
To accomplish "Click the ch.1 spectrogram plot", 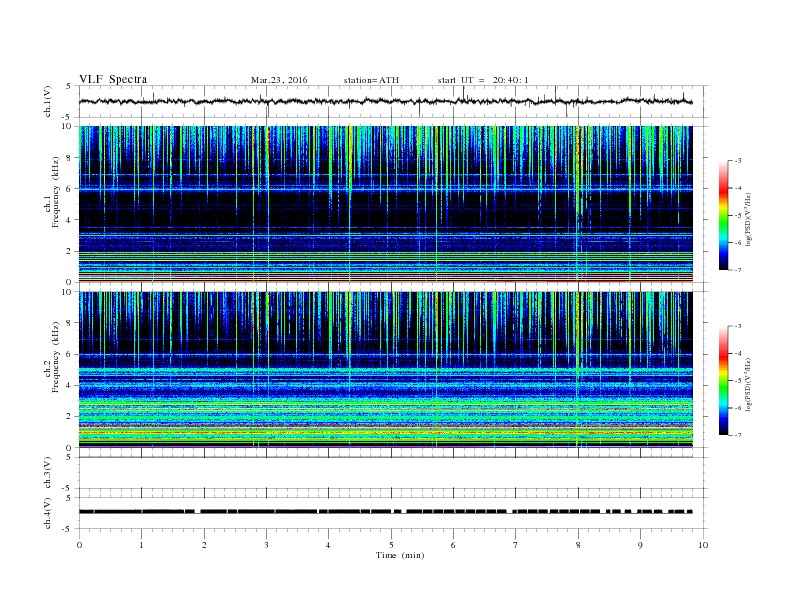I will [x=385, y=204].
